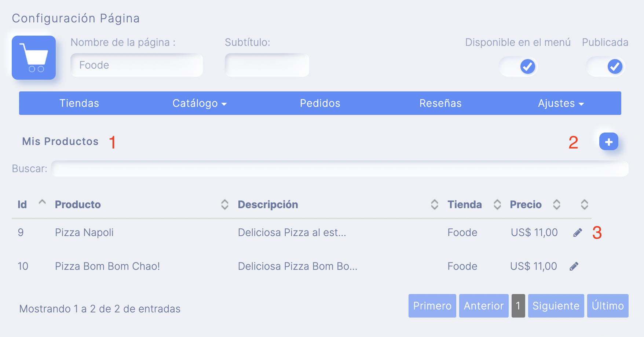Expand the Ajustes dropdown menu

click(561, 103)
